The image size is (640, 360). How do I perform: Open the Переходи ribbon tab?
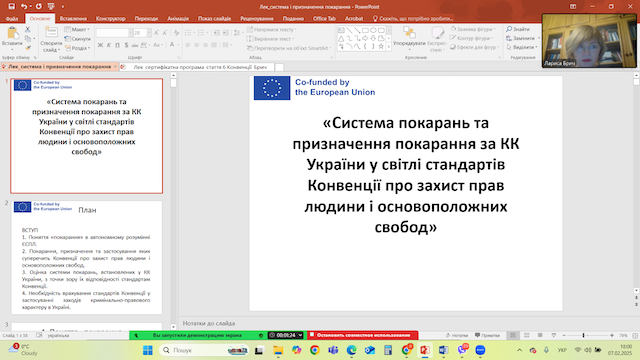(146, 18)
